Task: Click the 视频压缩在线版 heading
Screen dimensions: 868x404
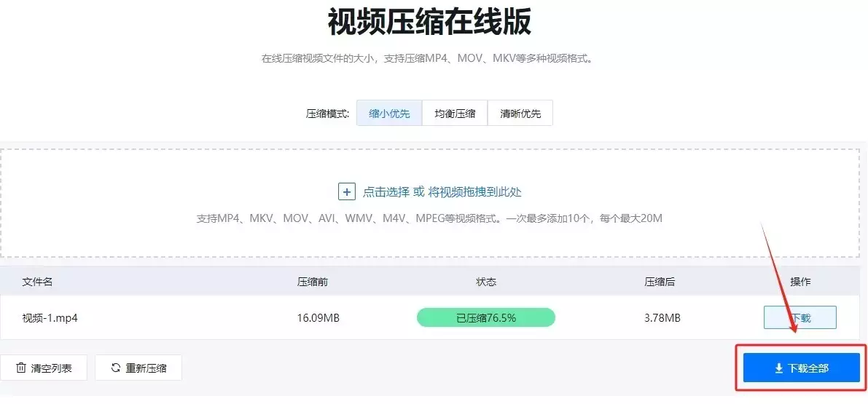Action: click(x=429, y=23)
